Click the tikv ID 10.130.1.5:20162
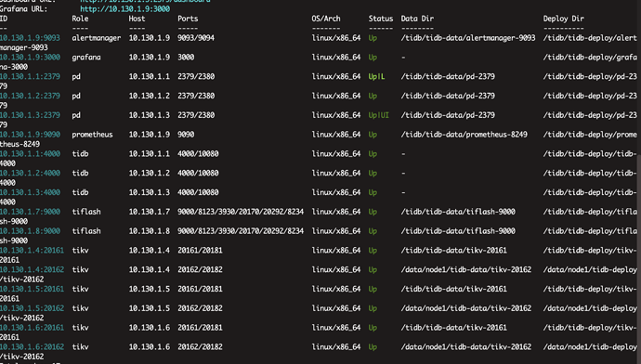641x364 pixels. 32,308
